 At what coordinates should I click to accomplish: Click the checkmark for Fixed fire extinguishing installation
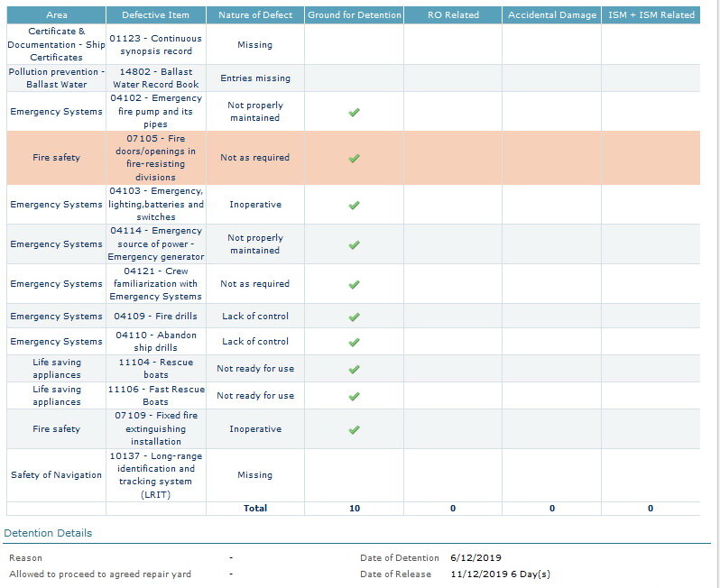[x=354, y=429]
